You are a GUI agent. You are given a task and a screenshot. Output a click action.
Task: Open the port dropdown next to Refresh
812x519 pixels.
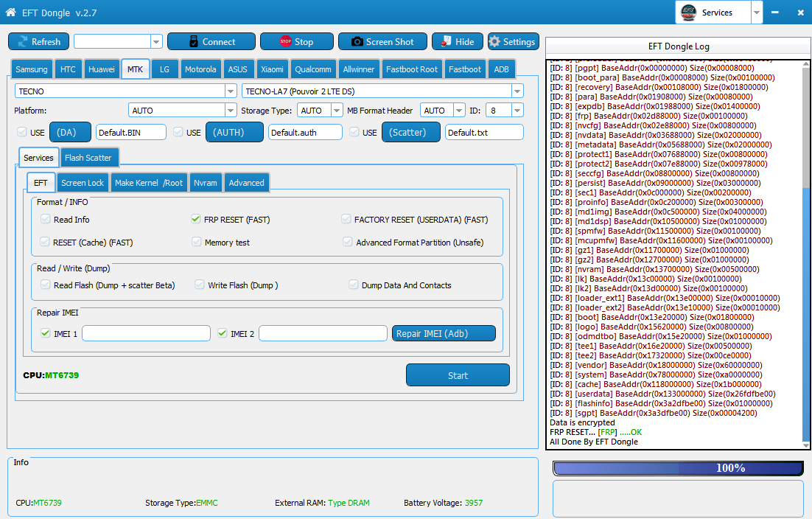pyautogui.click(x=156, y=41)
